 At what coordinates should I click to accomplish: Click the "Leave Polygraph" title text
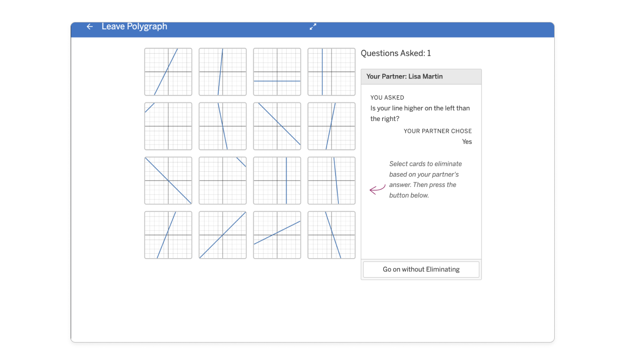tap(134, 26)
